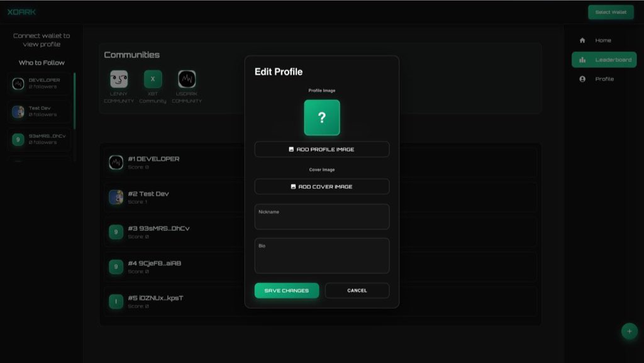
Task: Select Test Dev in Who to Follow
Action: click(40, 111)
